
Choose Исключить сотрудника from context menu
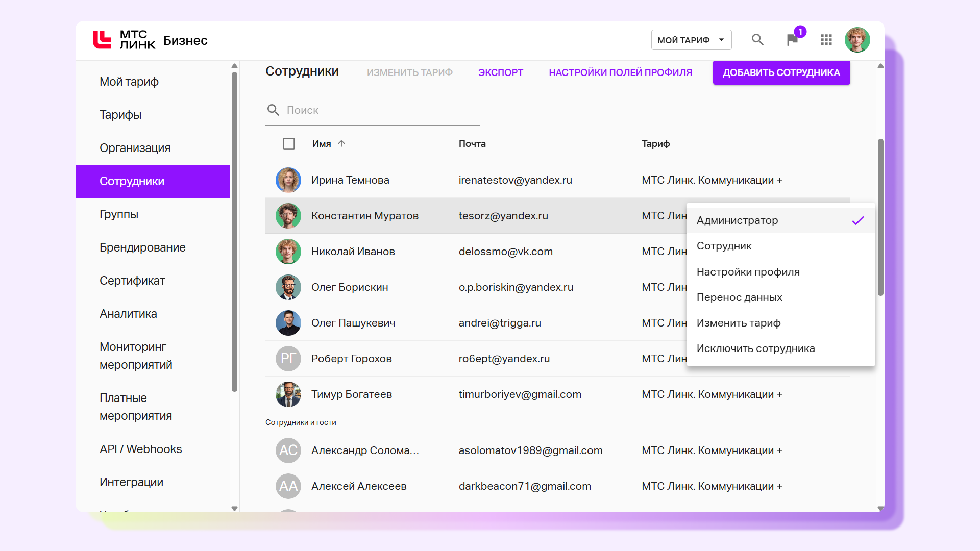pyautogui.click(x=755, y=348)
